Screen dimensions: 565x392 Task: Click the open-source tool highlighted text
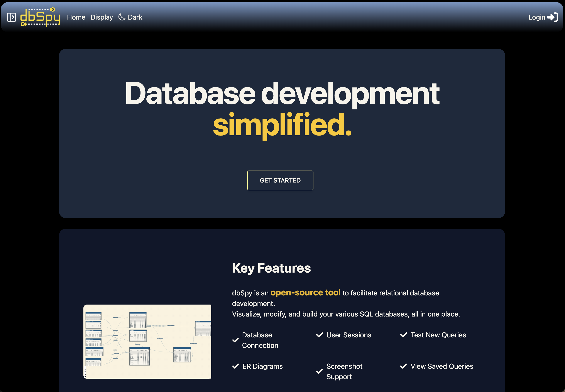click(x=305, y=293)
